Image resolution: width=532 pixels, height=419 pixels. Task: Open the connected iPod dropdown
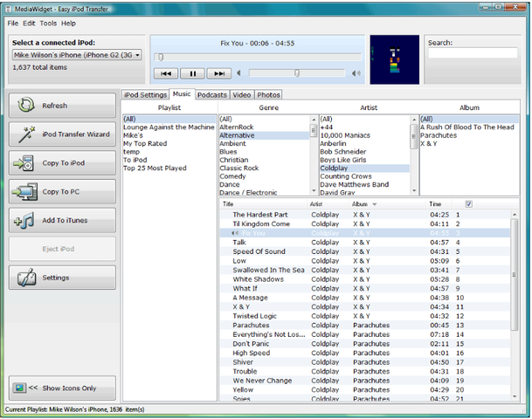(137, 55)
